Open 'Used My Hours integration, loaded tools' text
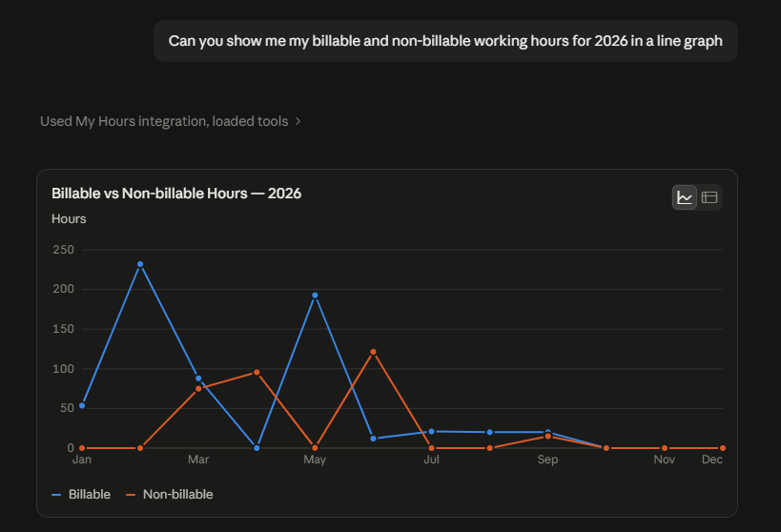 [x=164, y=121]
